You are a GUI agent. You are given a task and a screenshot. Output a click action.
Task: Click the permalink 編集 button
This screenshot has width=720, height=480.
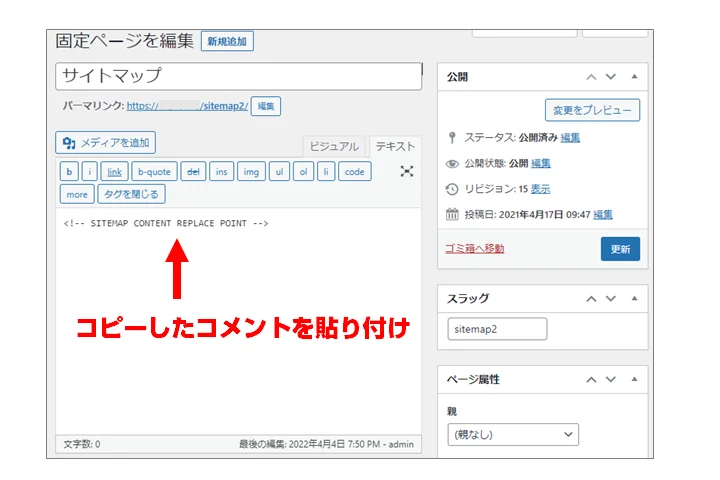[x=266, y=106]
